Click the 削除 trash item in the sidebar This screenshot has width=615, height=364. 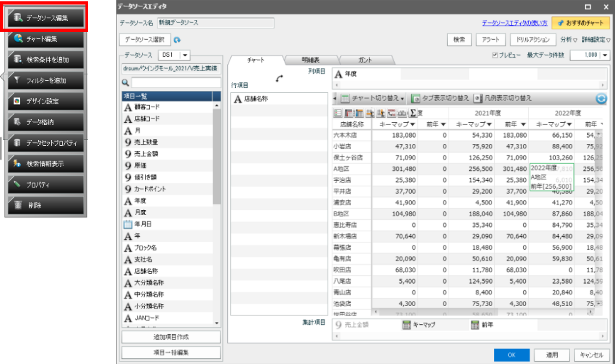point(46,205)
